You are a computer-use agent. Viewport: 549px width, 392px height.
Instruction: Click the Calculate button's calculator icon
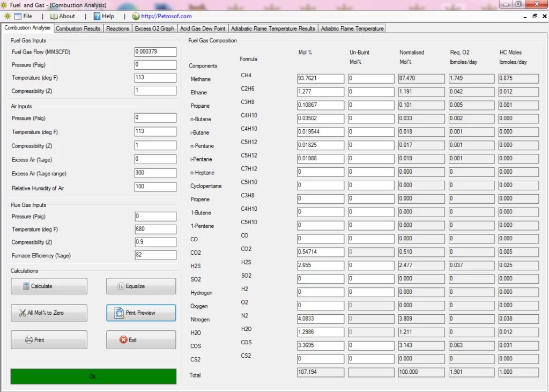click(26, 286)
